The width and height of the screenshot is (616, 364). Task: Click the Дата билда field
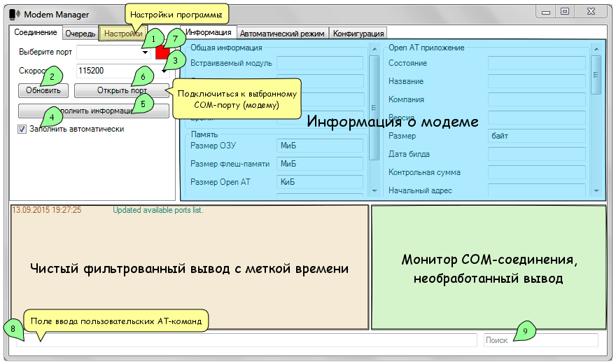click(x=537, y=154)
